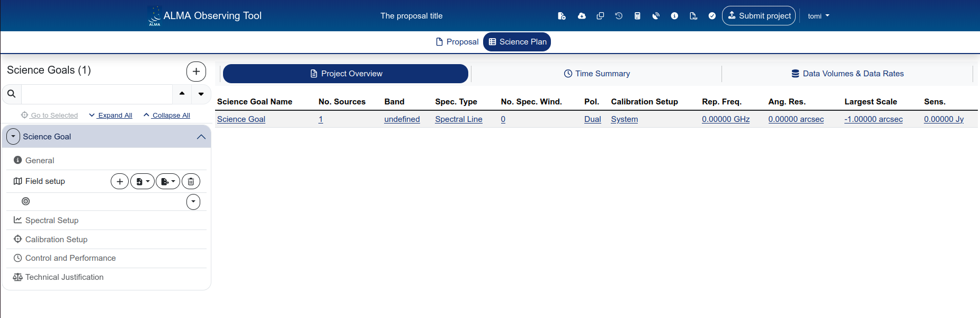Open the calculator icon in header
980x318 pixels.
(x=637, y=16)
